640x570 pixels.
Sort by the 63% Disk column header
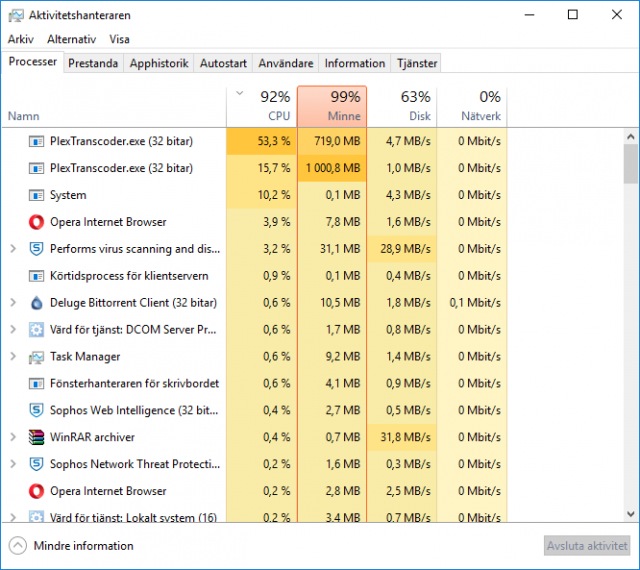[402, 107]
